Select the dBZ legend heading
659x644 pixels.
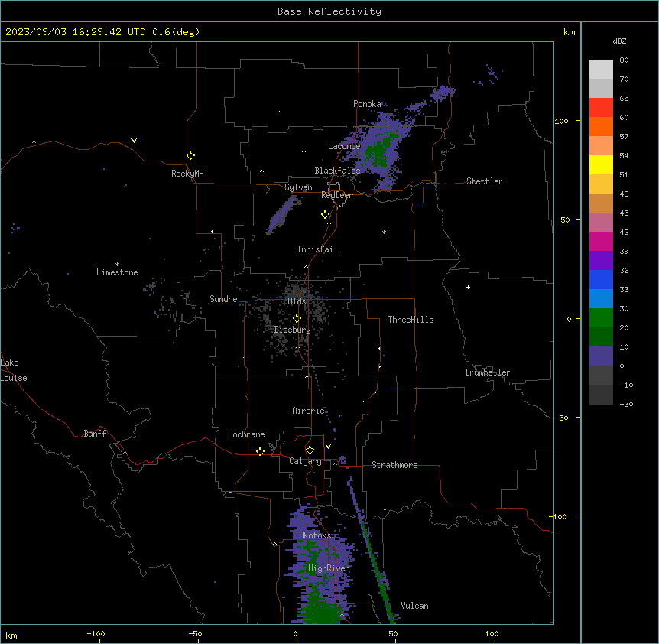click(x=619, y=41)
